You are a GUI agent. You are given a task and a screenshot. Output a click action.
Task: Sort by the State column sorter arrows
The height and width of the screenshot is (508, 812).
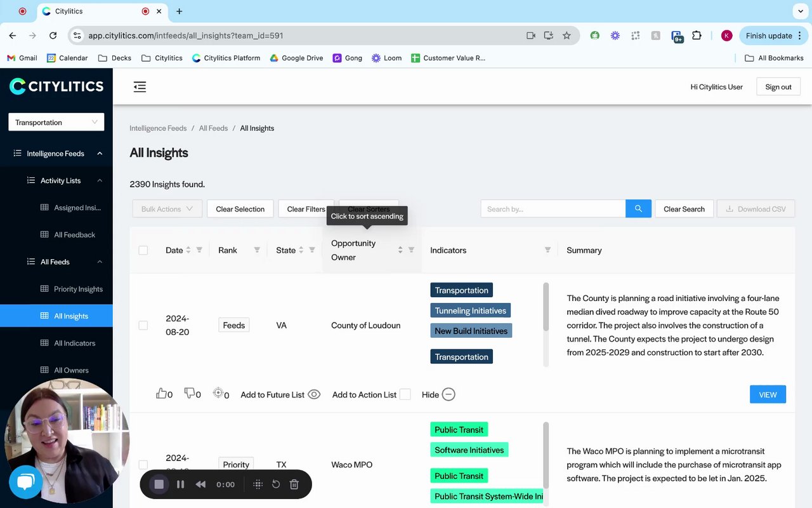pyautogui.click(x=301, y=250)
